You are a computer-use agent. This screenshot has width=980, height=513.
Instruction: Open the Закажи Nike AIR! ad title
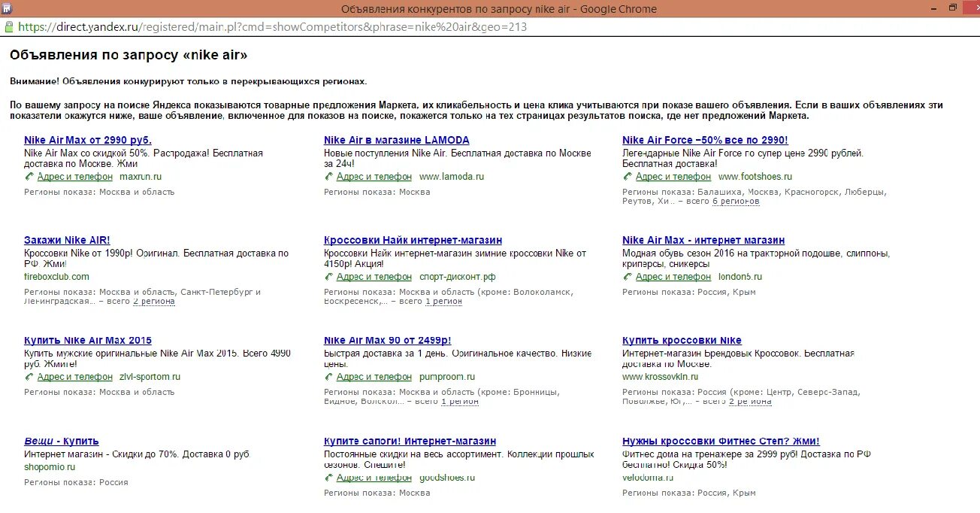coord(67,240)
